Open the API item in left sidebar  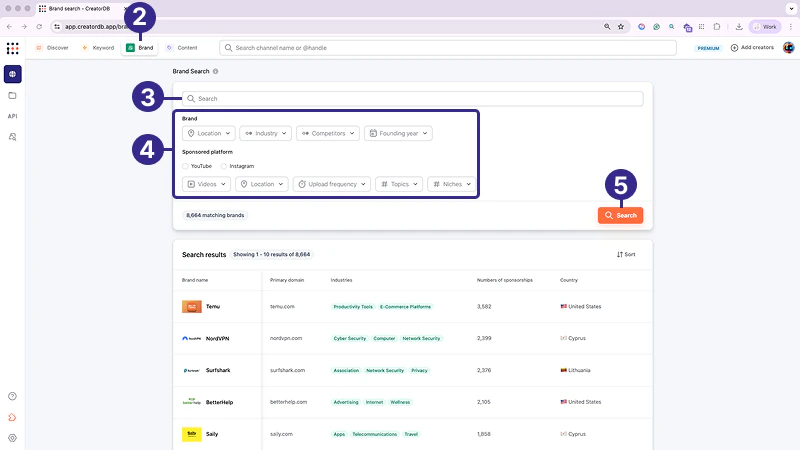(x=13, y=116)
